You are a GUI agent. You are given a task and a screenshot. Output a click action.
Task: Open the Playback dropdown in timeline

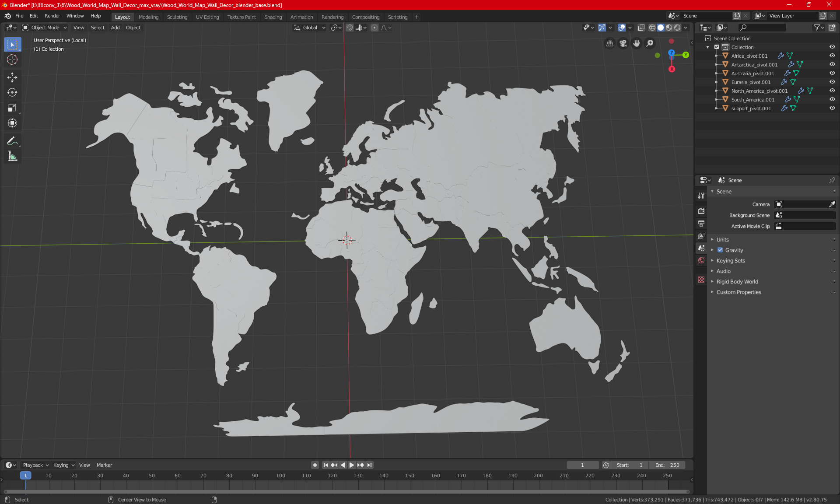click(x=35, y=465)
